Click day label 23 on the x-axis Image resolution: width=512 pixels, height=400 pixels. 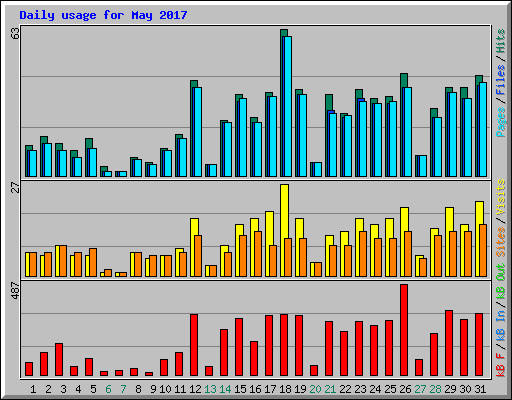[x=360, y=389]
